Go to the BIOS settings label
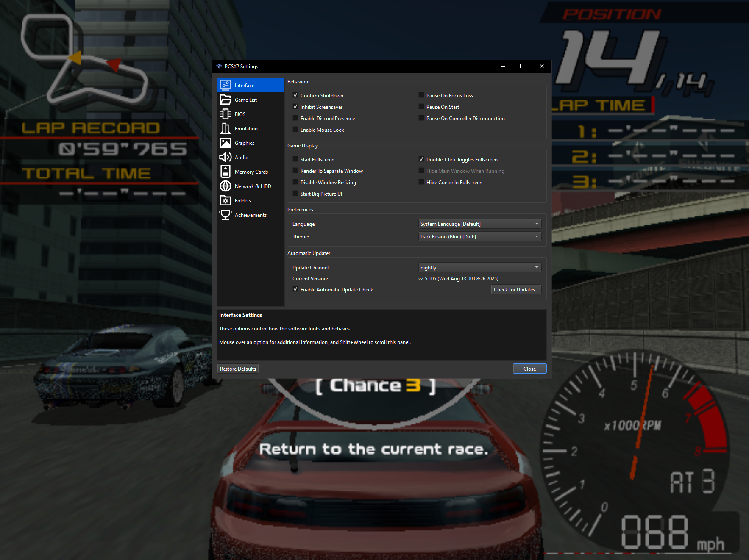Image resolution: width=749 pixels, height=560 pixels. point(240,114)
